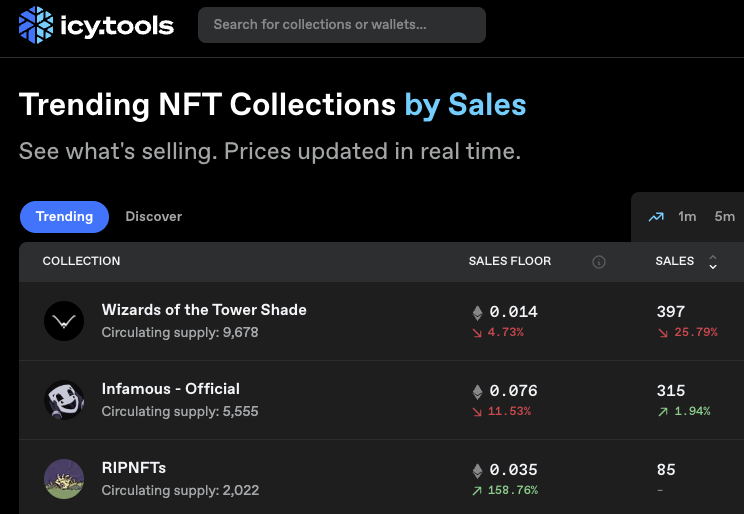
Task: Select the 1m time range
Action: click(687, 217)
